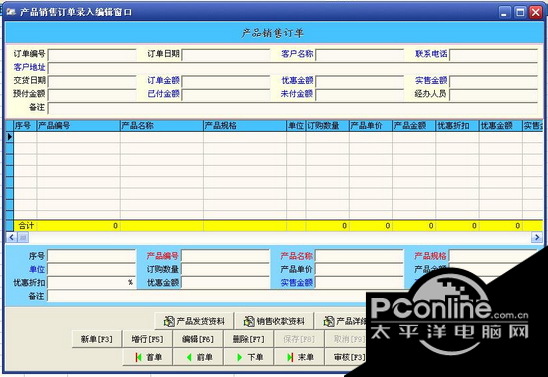Close the order entry window
This screenshot has height=377, width=548.
pos(536,13)
